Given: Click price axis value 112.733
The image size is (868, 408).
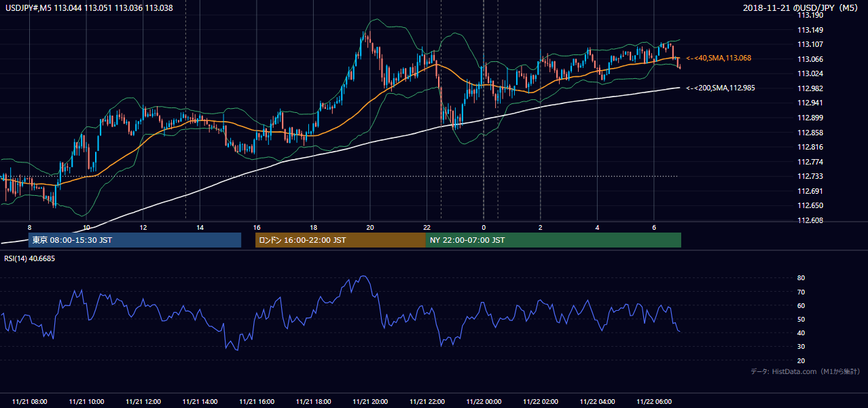Looking at the screenshot, I should [810, 176].
